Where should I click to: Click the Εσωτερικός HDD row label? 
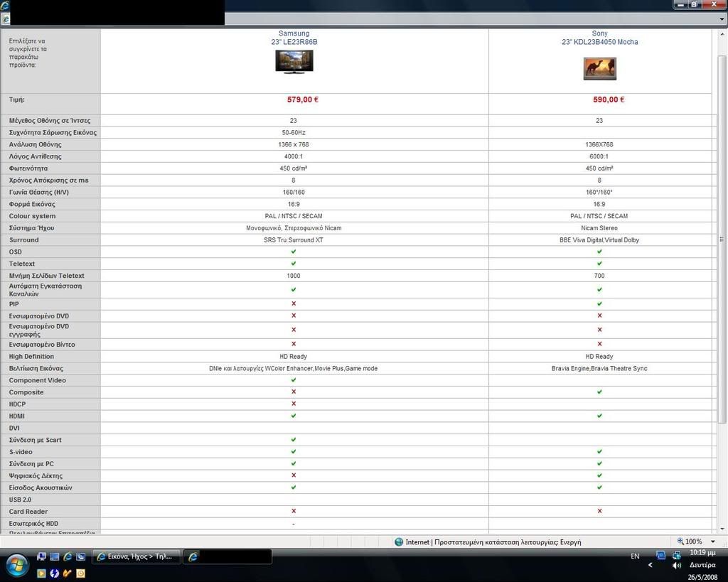(x=33, y=524)
